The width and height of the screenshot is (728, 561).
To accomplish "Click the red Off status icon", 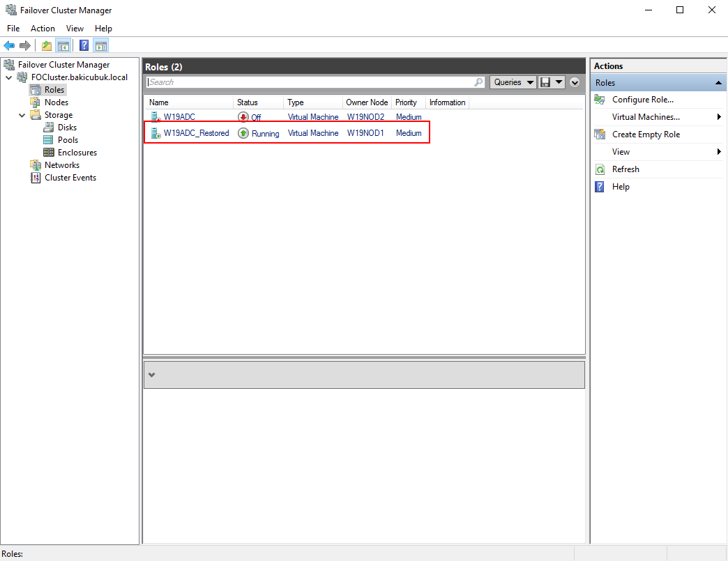I will pyautogui.click(x=243, y=116).
